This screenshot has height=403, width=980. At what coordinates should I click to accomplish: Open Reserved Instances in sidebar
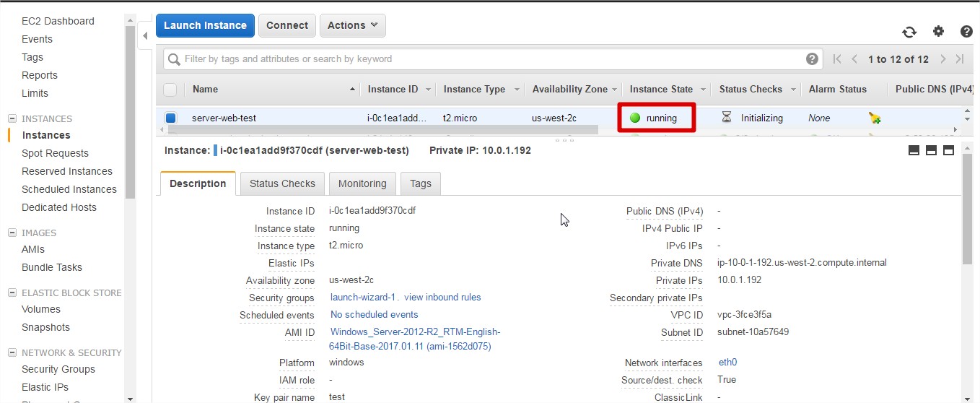click(67, 171)
